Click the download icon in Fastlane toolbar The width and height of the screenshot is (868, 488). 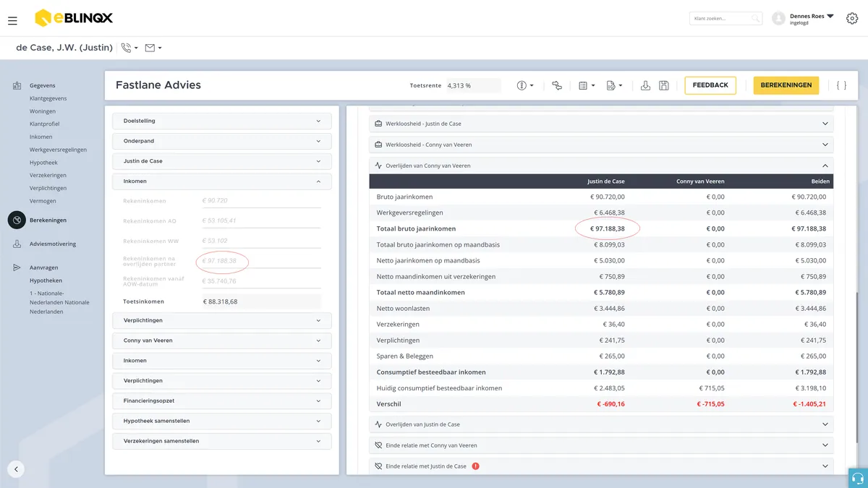click(646, 85)
